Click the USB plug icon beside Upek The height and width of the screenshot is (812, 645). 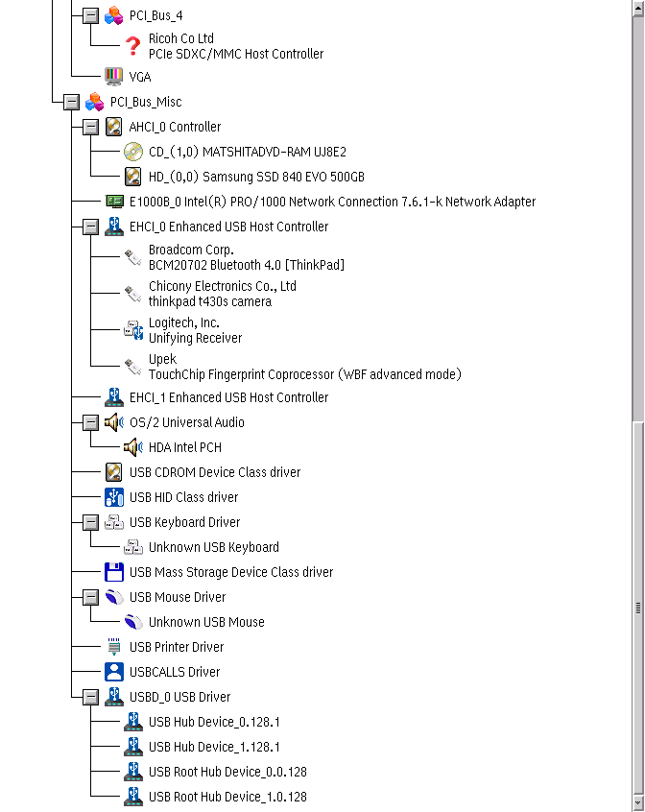tap(133, 367)
